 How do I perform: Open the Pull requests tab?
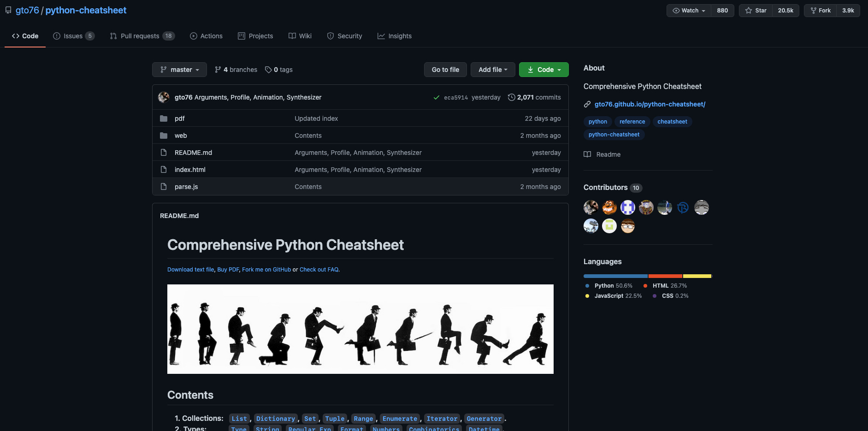[142, 36]
